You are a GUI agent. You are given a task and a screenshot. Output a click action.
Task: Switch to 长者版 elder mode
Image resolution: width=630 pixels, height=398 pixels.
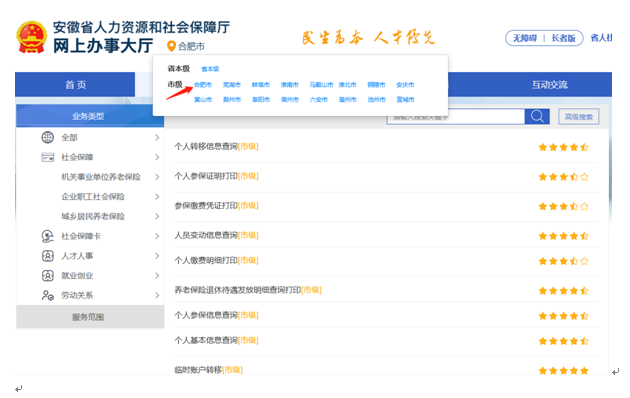(563, 38)
